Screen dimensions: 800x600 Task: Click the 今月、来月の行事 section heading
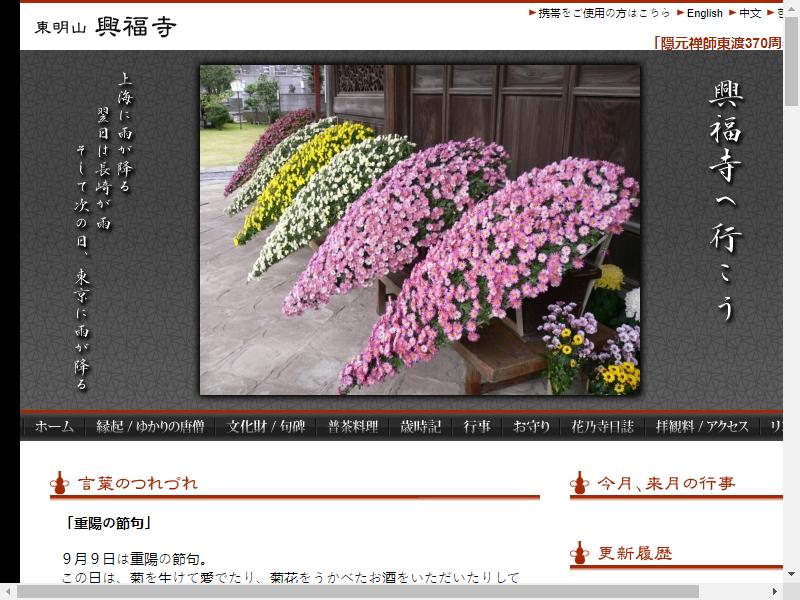pyautogui.click(x=666, y=483)
